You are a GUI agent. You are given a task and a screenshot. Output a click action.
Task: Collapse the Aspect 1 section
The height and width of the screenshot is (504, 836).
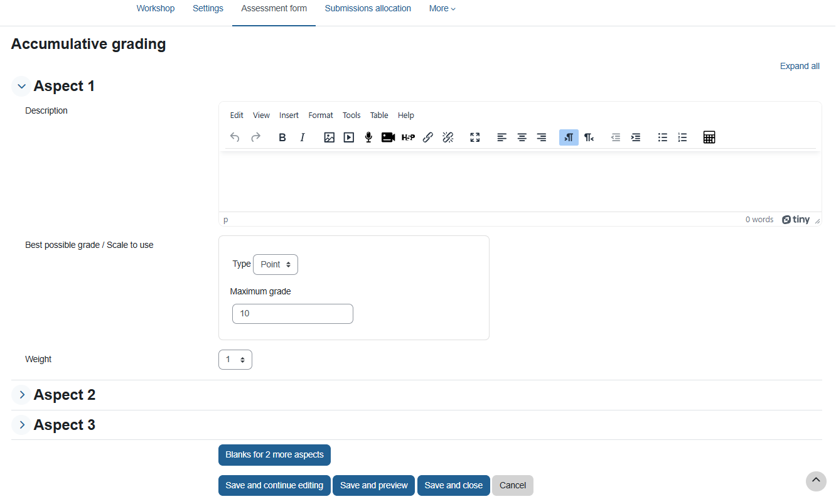coord(21,87)
